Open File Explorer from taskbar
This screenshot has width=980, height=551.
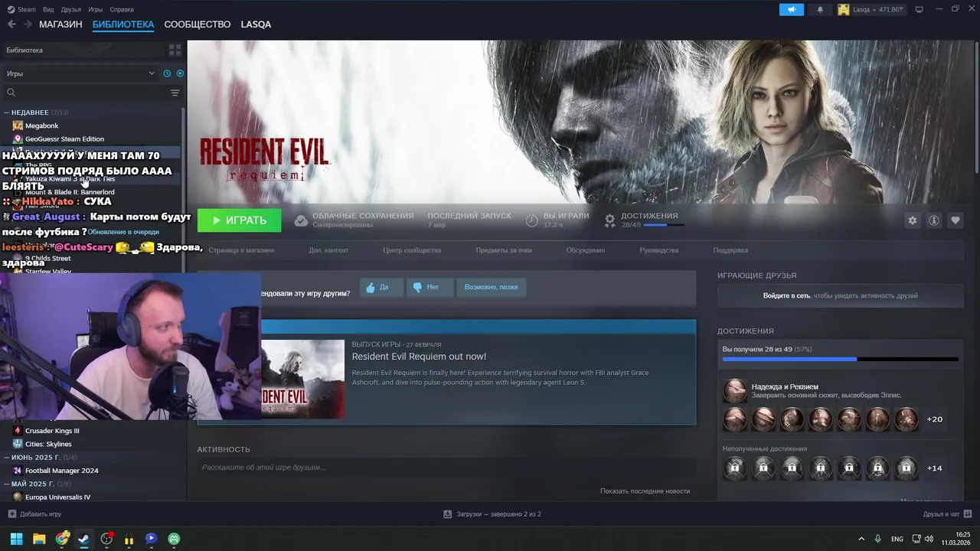[x=39, y=539]
